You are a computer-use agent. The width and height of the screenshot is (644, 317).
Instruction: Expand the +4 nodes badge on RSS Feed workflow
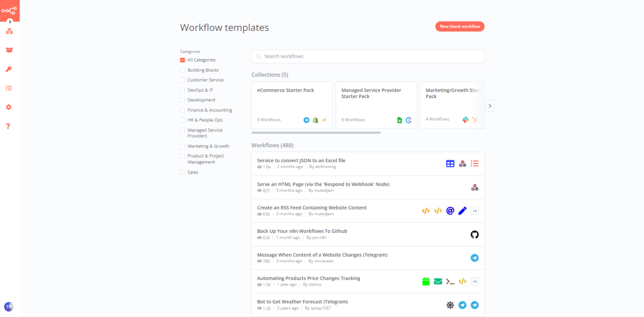coord(475,211)
